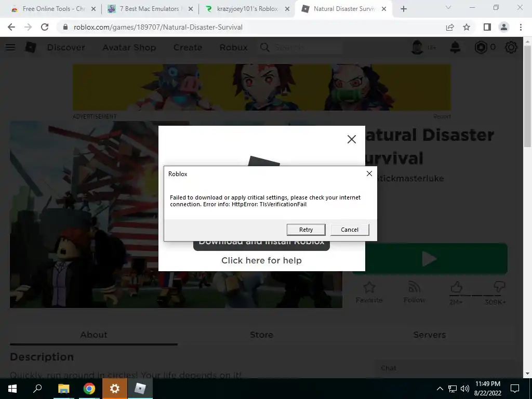Open the Chrome three-dot menu
This screenshot has width=532, height=399.
521,27
